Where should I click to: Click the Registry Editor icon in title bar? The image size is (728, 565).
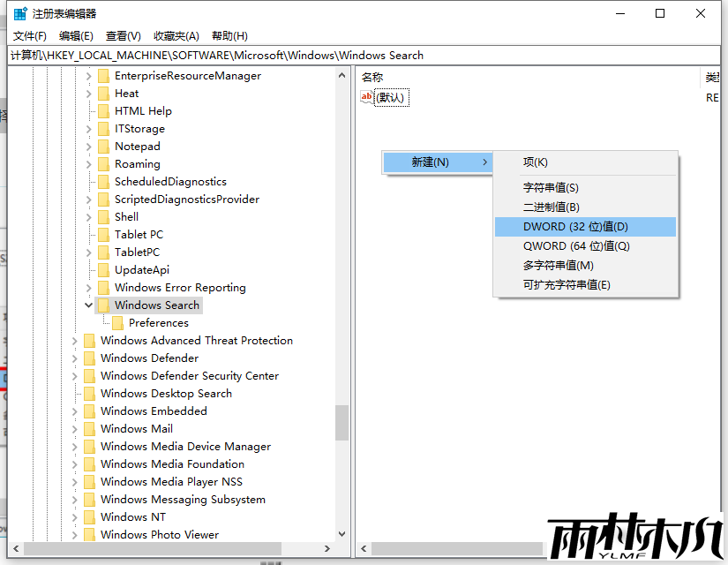point(19,13)
